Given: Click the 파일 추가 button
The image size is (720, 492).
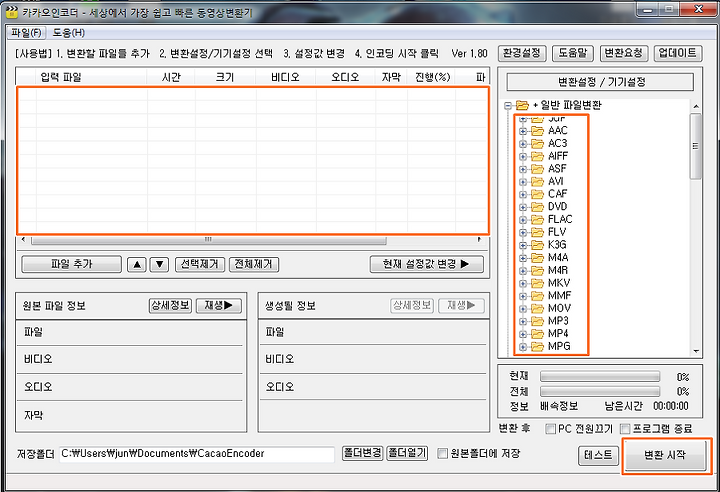Looking at the screenshot, I should (72, 264).
